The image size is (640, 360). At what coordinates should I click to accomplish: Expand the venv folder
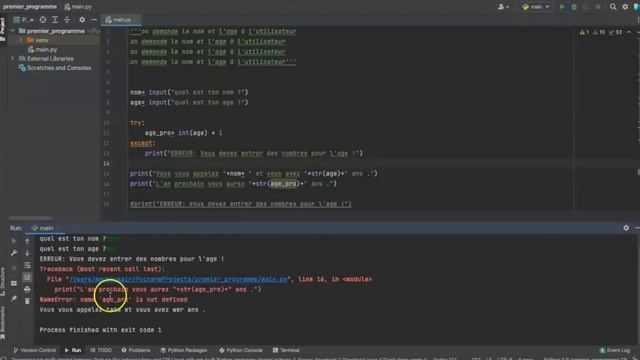pyautogui.click(x=20, y=40)
